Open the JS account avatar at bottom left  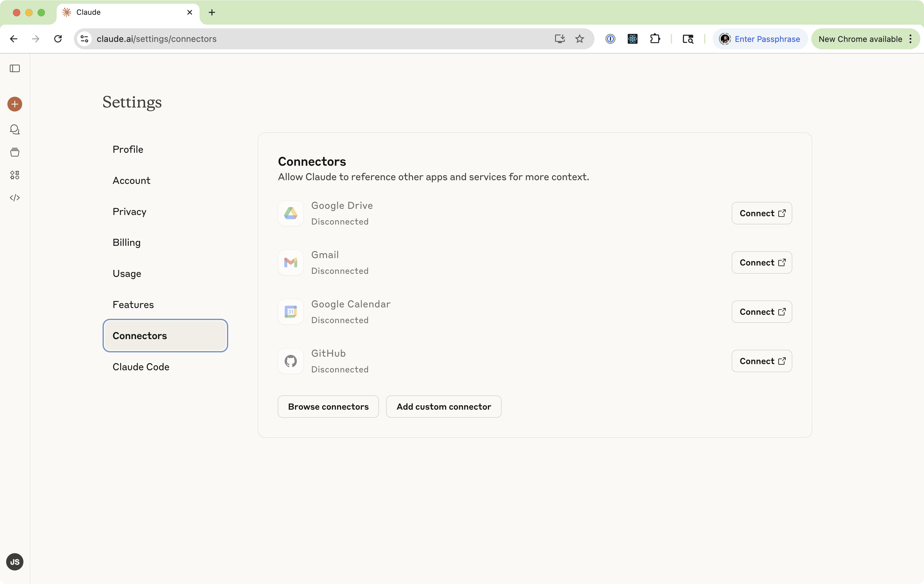pos(14,562)
